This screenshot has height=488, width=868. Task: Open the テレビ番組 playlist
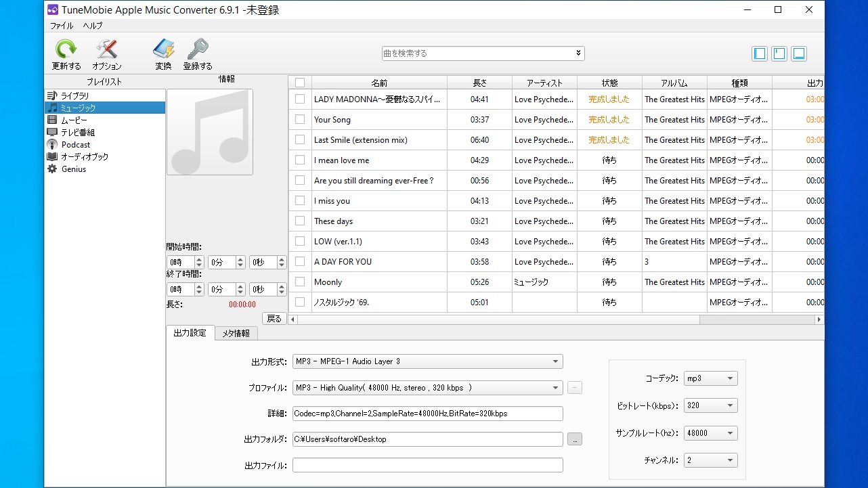[105, 132]
